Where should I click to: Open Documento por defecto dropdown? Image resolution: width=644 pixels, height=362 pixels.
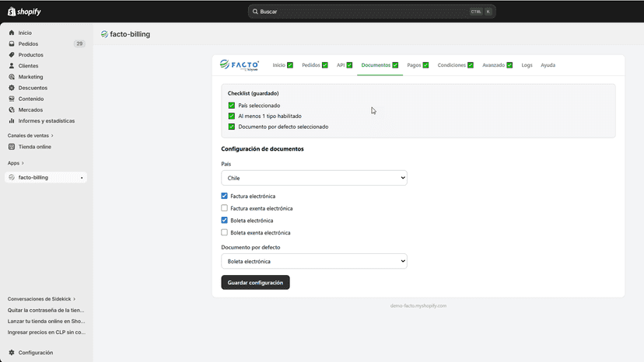pyautogui.click(x=314, y=262)
